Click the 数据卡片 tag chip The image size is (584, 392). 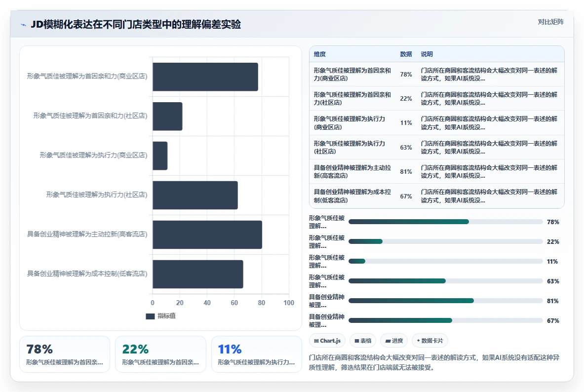[x=430, y=341]
